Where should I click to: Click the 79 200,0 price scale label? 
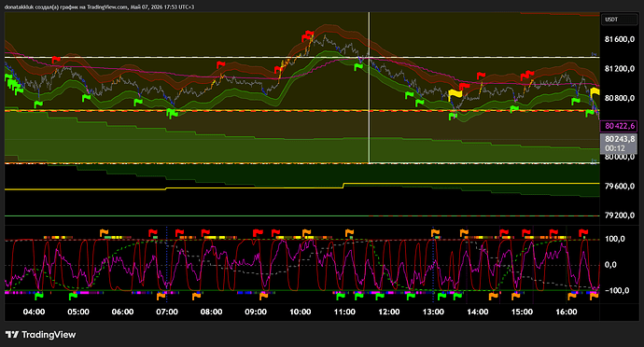click(620, 215)
